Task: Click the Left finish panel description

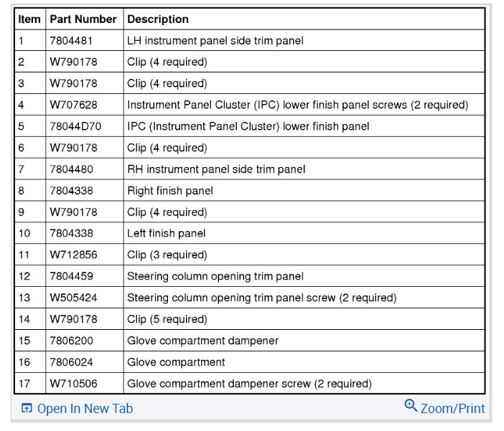Action: pyautogui.click(x=167, y=233)
